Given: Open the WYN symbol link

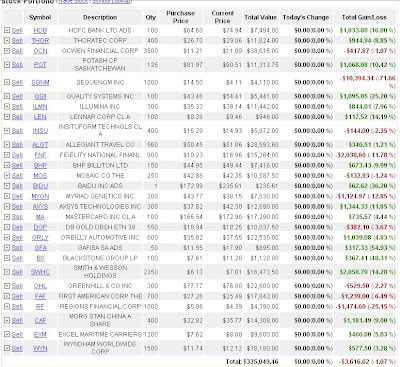Looking at the screenshot, I should pos(40,348).
